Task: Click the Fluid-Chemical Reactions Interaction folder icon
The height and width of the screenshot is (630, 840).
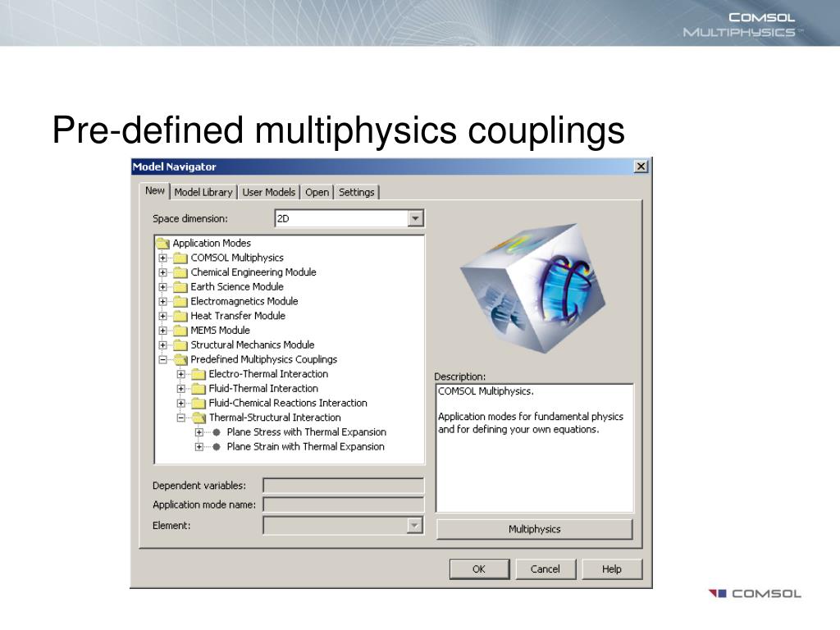Action: click(x=199, y=403)
